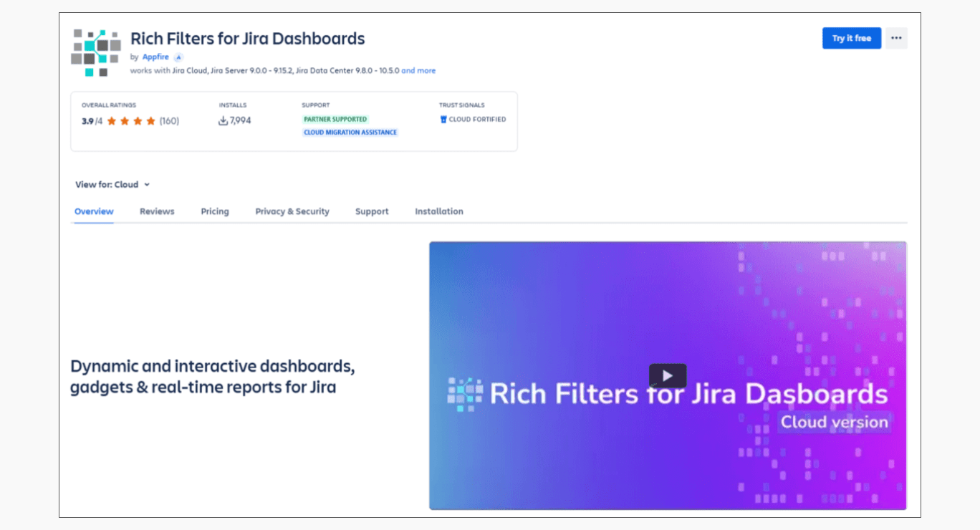Switch to the Reviews tab

point(157,211)
